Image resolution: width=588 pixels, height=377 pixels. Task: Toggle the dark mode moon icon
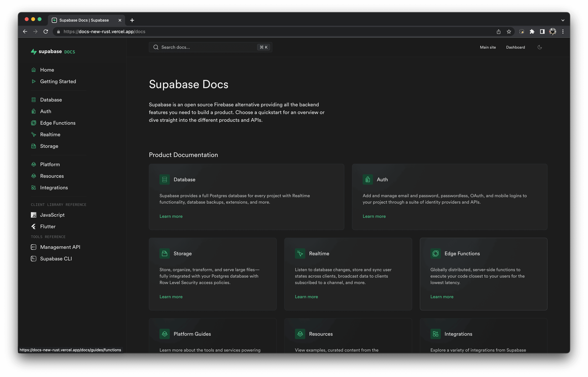click(x=540, y=47)
